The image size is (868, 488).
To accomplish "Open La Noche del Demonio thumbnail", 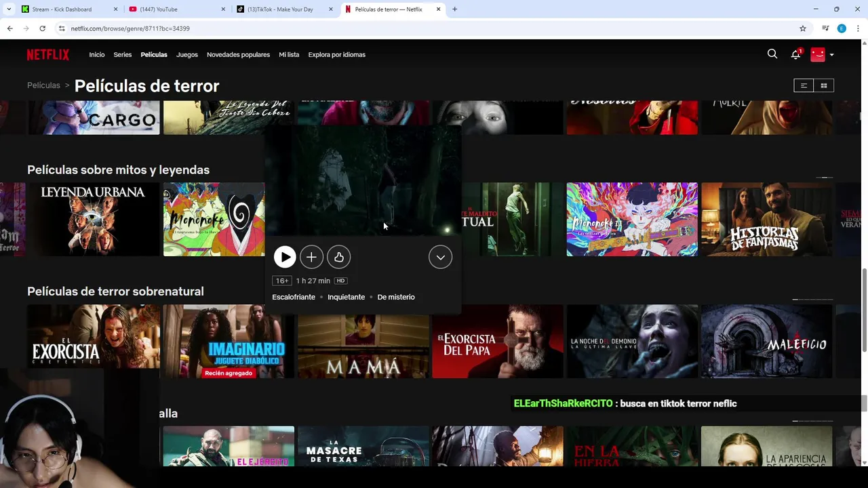I will (632, 341).
